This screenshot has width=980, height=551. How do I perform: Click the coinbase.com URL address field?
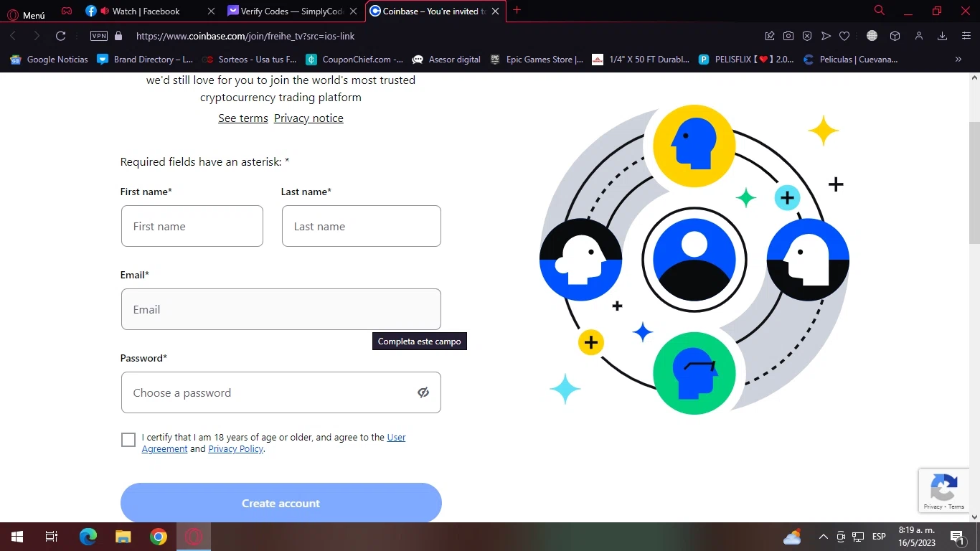click(x=245, y=36)
